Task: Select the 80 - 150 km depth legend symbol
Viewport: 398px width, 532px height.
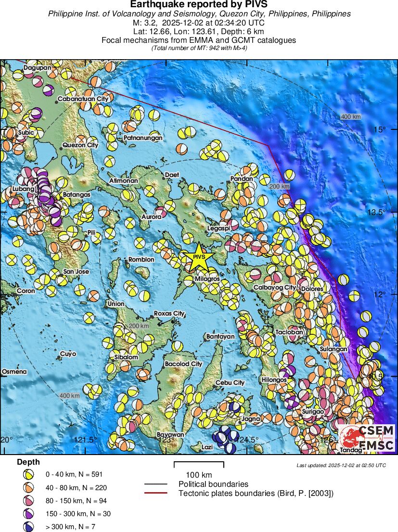Action: pos(28,500)
